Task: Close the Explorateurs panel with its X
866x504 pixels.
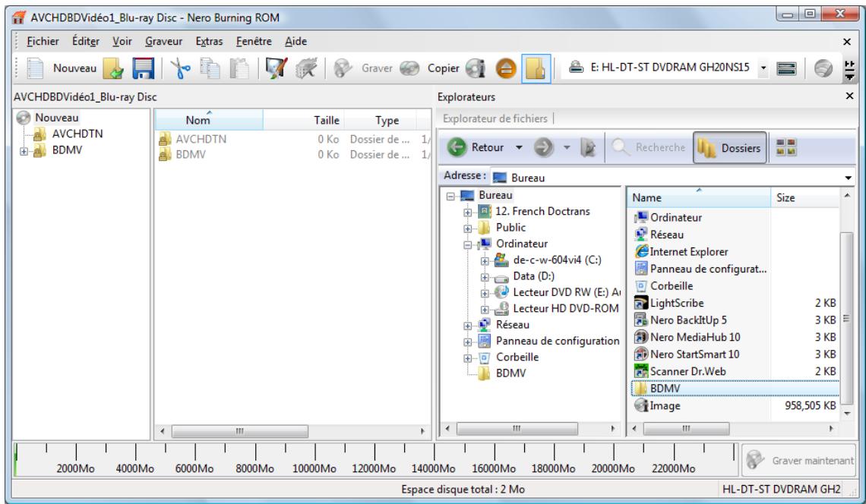Action: [849, 96]
